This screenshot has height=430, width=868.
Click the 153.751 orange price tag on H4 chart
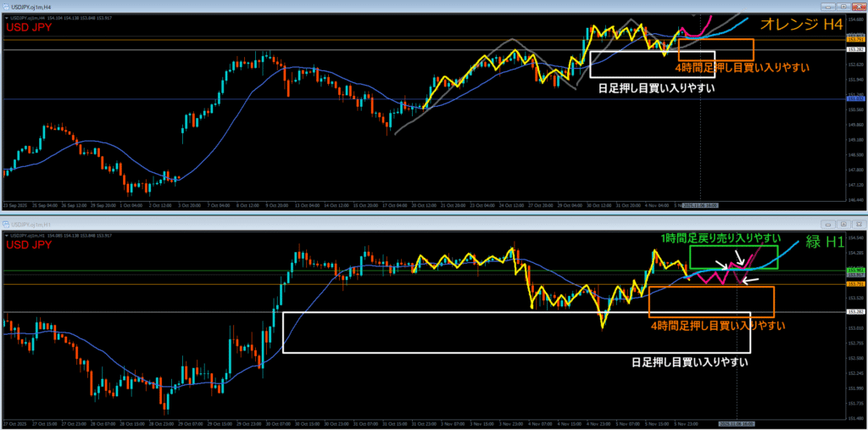(x=856, y=39)
